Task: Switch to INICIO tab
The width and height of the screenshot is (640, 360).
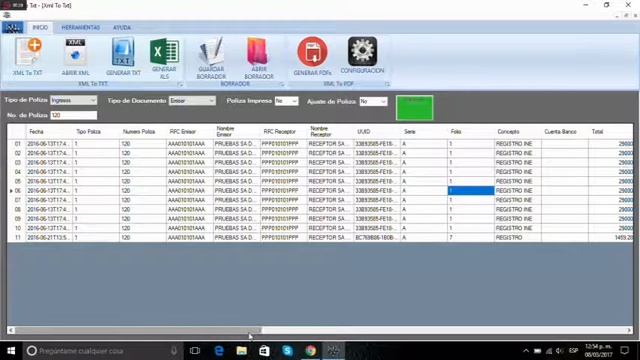Action: [x=40, y=27]
